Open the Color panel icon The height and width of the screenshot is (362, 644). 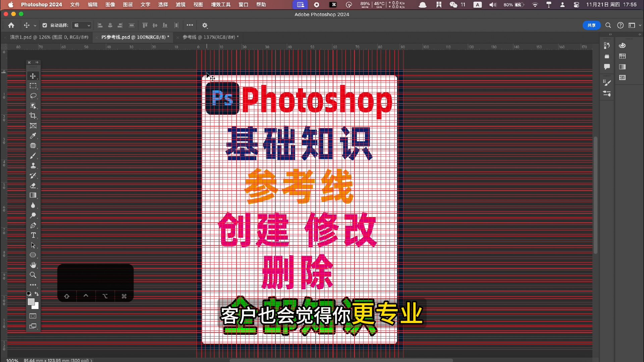[x=623, y=46]
